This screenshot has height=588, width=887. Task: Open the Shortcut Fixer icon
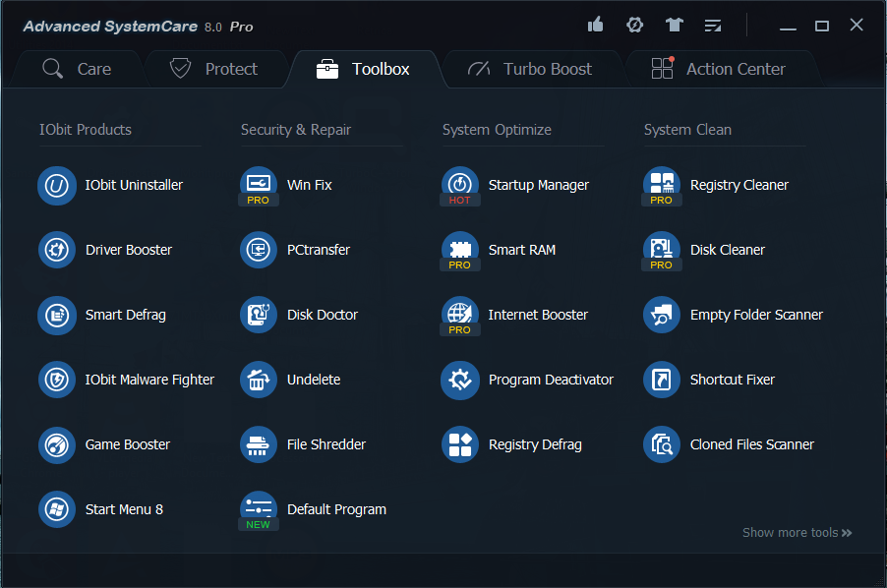(x=661, y=380)
